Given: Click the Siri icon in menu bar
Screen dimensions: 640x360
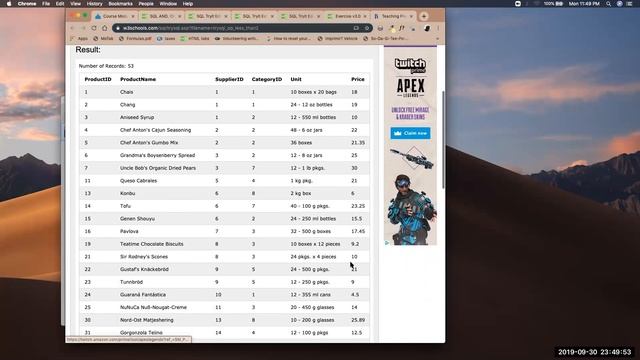Looking at the screenshot, I should (619, 4).
